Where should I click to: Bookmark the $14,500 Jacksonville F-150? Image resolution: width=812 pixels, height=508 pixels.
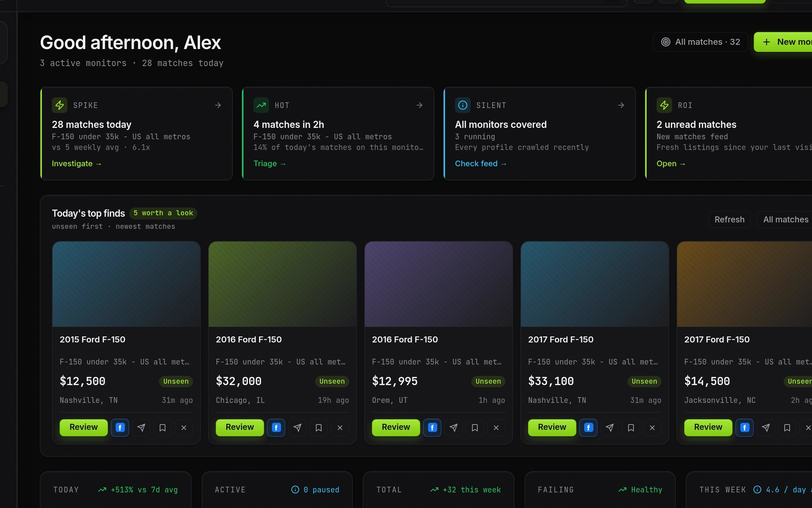787,427
